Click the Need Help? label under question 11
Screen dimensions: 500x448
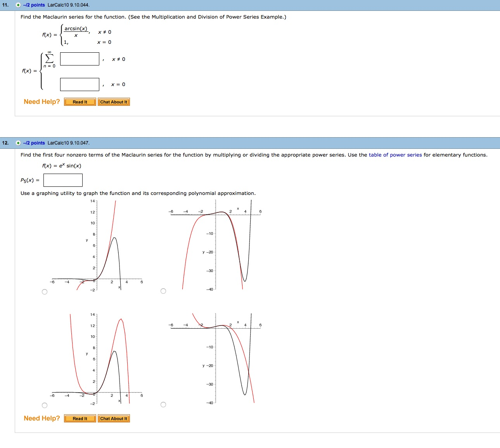tap(42, 102)
